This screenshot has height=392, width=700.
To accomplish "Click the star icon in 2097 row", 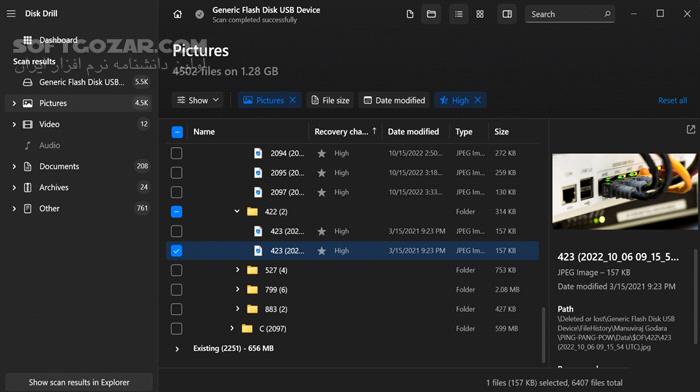I will tap(321, 192).
